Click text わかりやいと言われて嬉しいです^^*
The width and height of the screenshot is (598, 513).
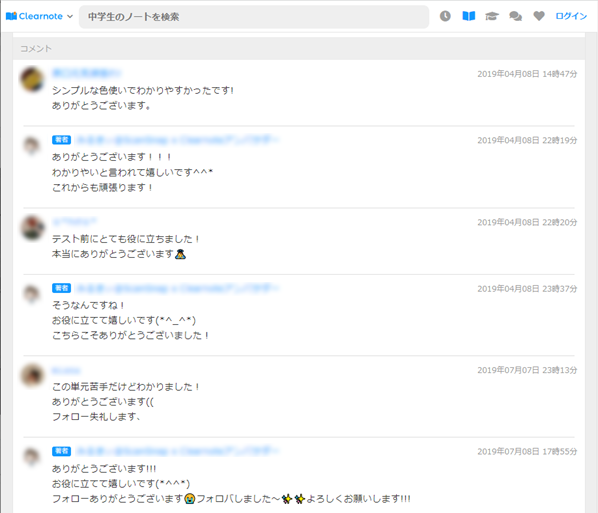(132, 172)
